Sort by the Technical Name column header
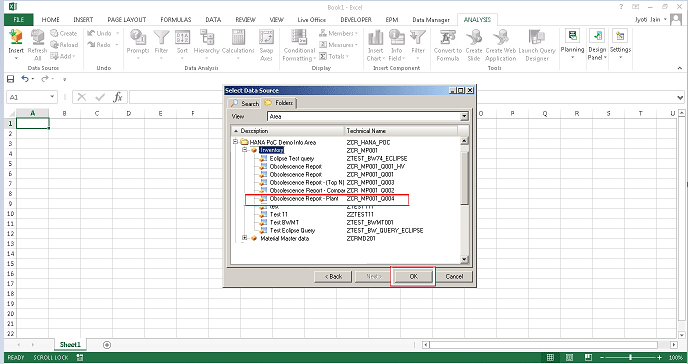688x364 pixels. pos(401,131)
